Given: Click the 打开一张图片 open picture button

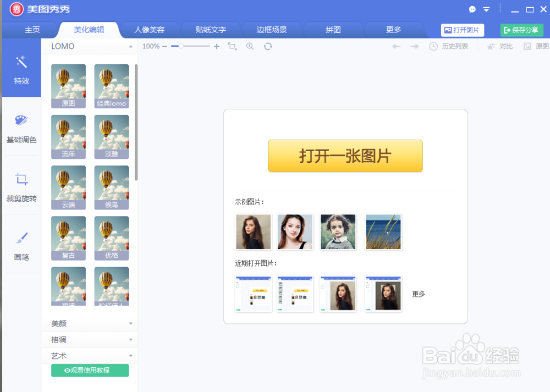Looking at the screenshot, I should pos(345,156).
